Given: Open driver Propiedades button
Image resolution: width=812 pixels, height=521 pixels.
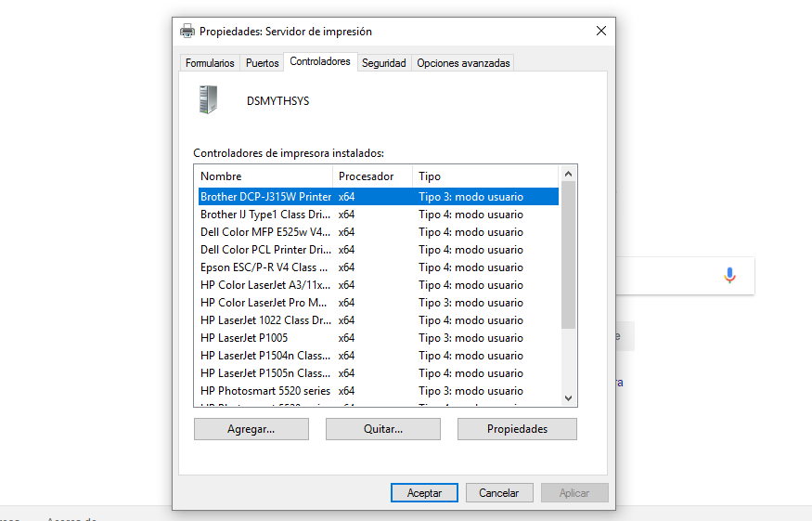Looking at the screenshot, I should pos(517,429).
